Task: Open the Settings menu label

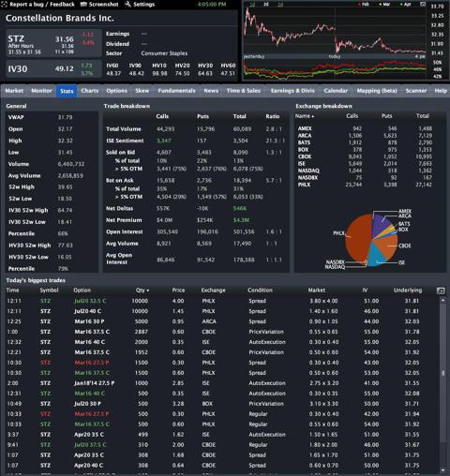Action: click(143, 5)
